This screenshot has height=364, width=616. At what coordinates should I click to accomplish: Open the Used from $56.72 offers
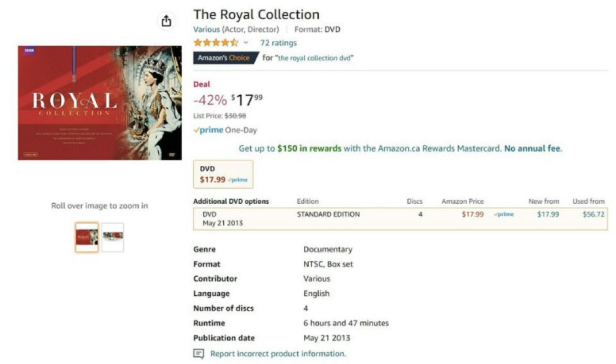click(594, 214)
